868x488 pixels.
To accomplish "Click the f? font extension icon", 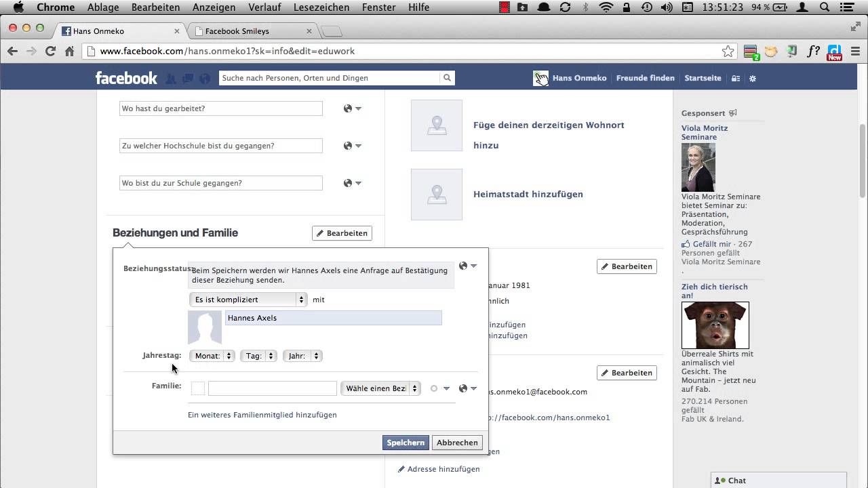I will click(x=813, y=52).
